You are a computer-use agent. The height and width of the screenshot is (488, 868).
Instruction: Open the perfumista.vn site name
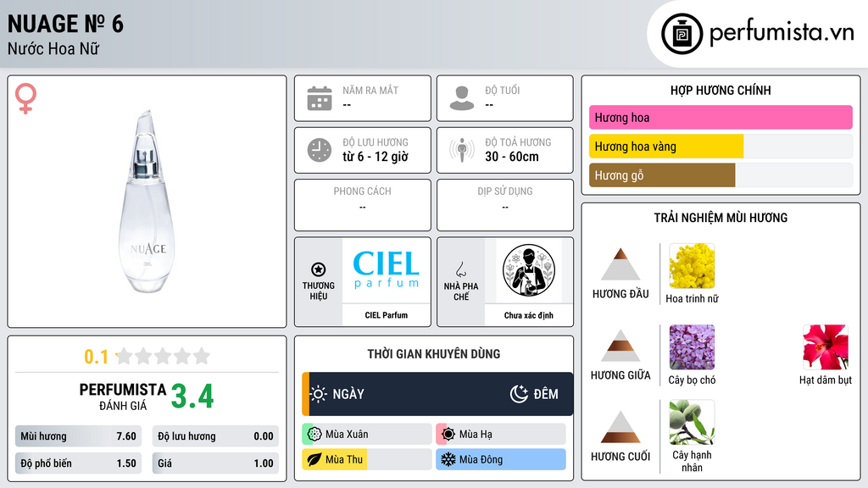pos(782,32)
